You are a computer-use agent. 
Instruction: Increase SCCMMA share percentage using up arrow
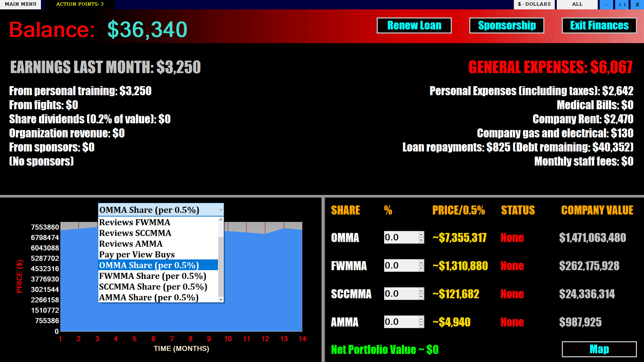point(421,291)
